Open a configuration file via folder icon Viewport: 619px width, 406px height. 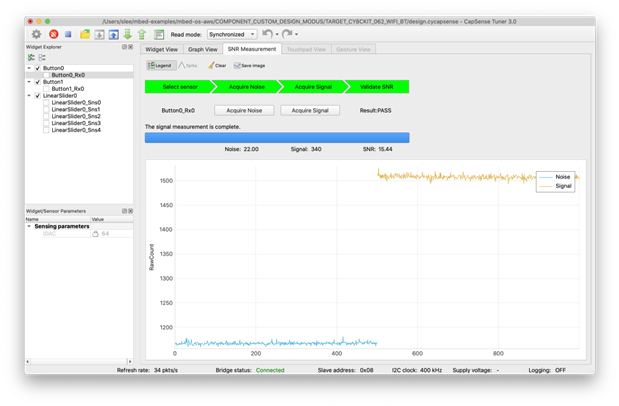(85, 34)
